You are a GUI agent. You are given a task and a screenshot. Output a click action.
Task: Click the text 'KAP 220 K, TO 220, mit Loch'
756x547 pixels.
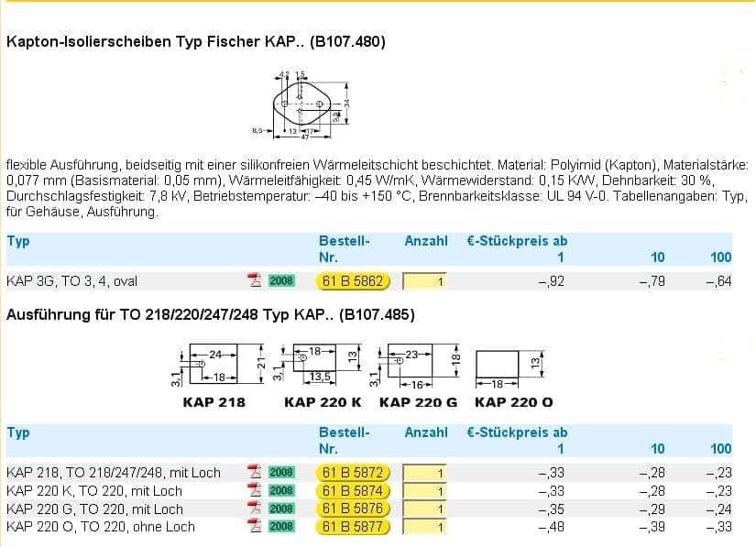(x=94, y=491)
